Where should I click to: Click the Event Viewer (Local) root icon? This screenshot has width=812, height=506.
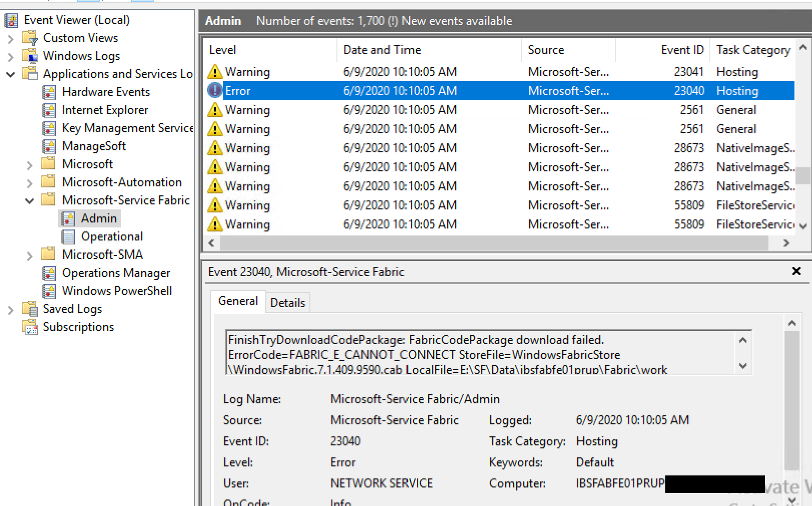(11, 20)
